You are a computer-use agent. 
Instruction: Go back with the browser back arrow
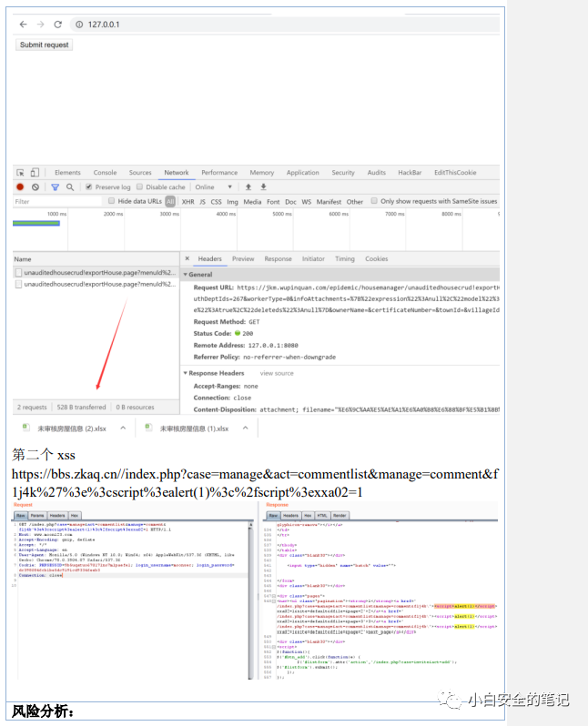(x=23, y=25)
